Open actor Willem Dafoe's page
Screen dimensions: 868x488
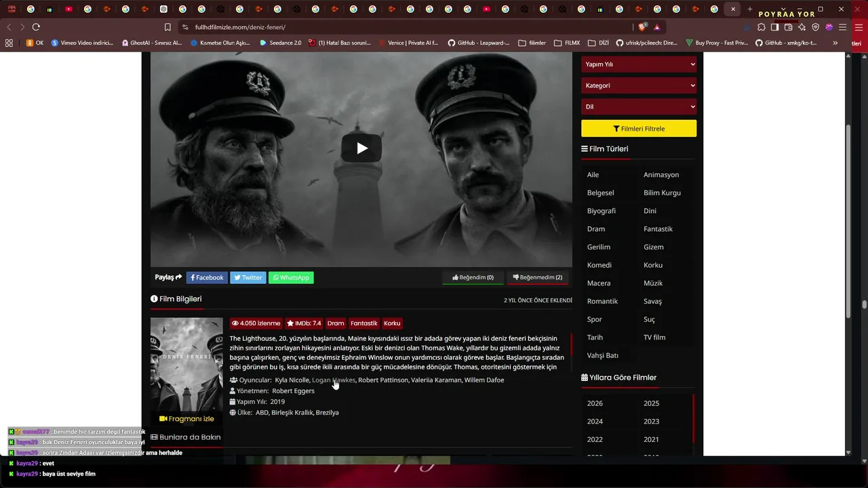[484, 380]
